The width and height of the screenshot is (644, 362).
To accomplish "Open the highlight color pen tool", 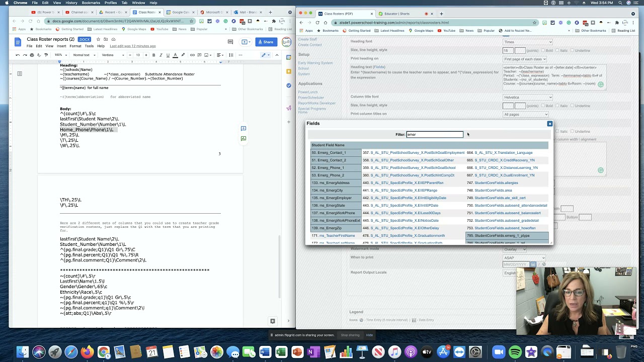I will (x=183, y=55).
